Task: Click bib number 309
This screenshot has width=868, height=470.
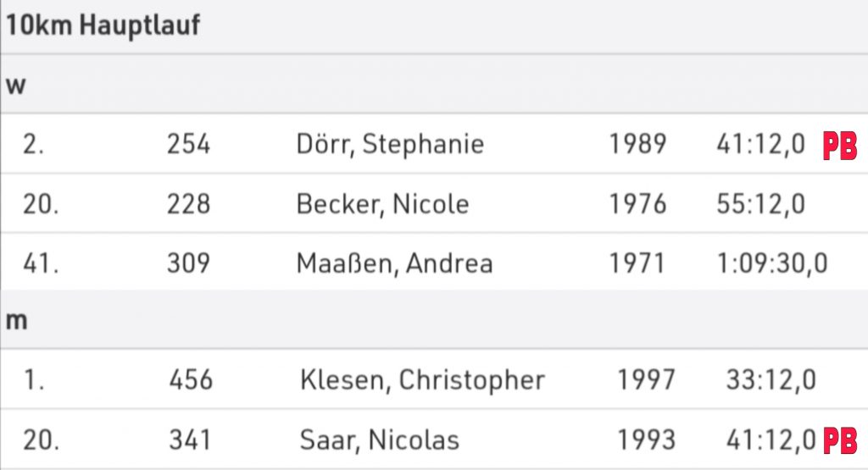Action: point(188,263)
